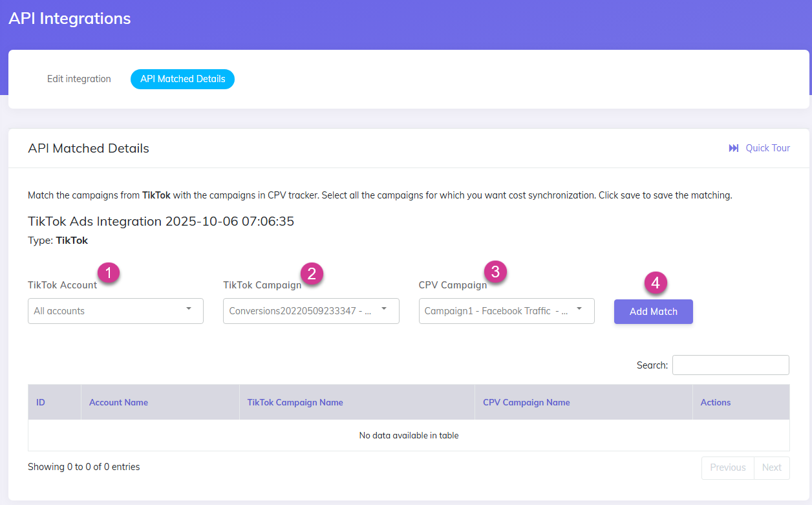Click the Previous pagination button
Image resolution: width=812 pixels, height=505 pixels.
click(x=727, y=467)
